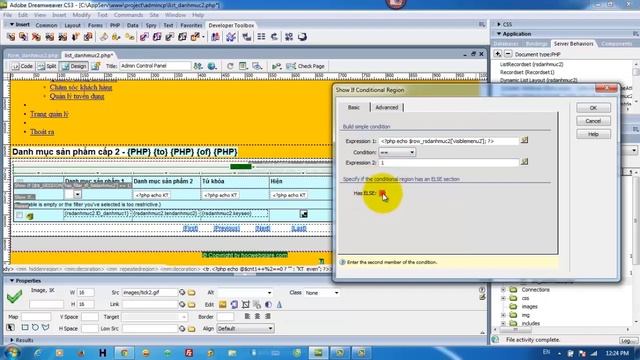Click the document Title field
Viewport: 640px width, 360px height.
coord(155,66)
